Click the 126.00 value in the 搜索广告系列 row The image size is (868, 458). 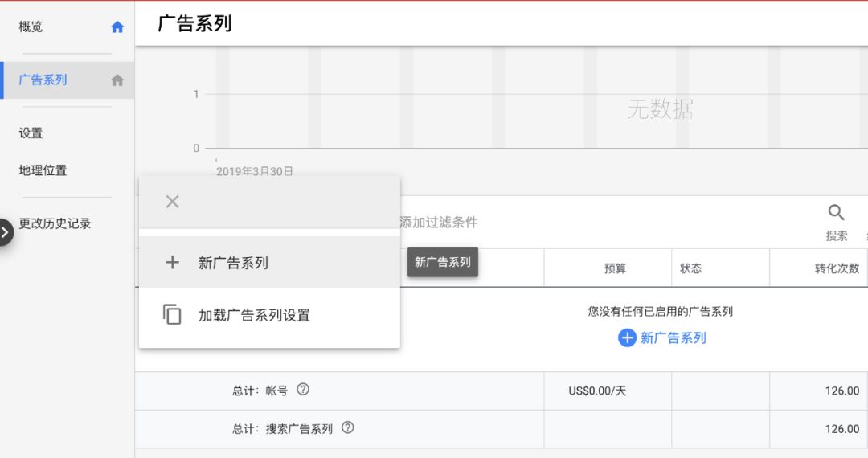click(842, 429)
